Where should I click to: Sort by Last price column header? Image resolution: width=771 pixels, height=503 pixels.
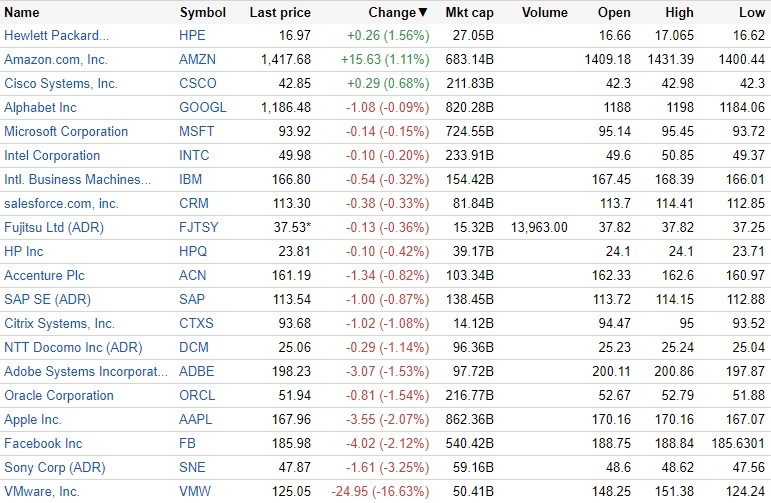pyautogui.click(x=280, y=13)
